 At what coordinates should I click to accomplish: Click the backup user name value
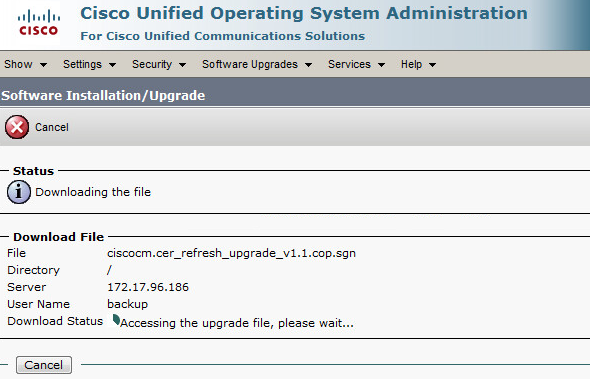[x=128, y=304]
